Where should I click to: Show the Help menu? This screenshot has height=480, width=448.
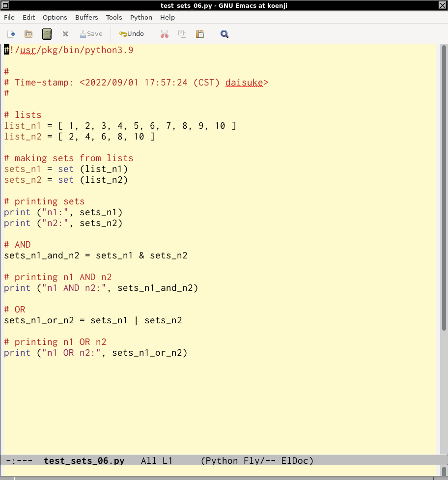click(x=168, y=17)
